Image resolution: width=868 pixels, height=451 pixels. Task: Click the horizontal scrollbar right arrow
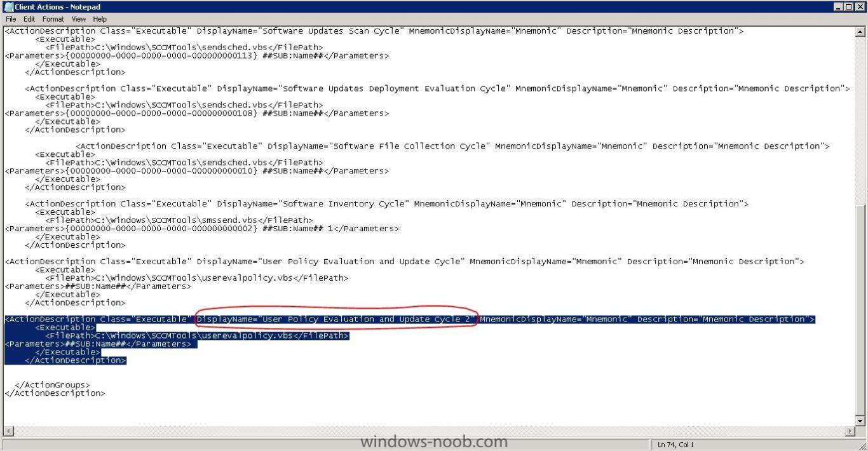coord(850,431)
